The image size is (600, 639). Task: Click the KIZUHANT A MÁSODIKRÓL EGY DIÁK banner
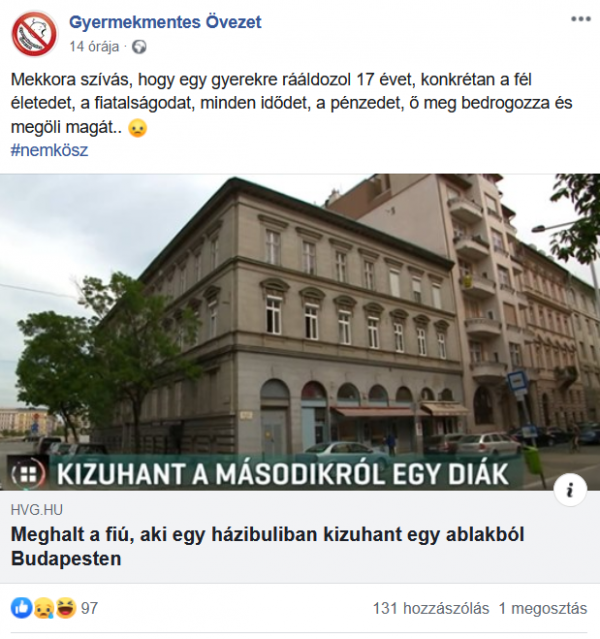(283, 474)
